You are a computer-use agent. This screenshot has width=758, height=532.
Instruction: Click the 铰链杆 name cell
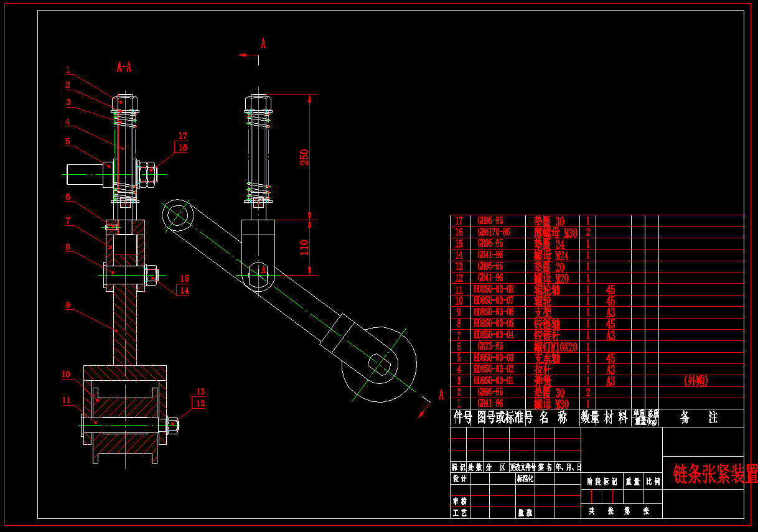(546, 335)
